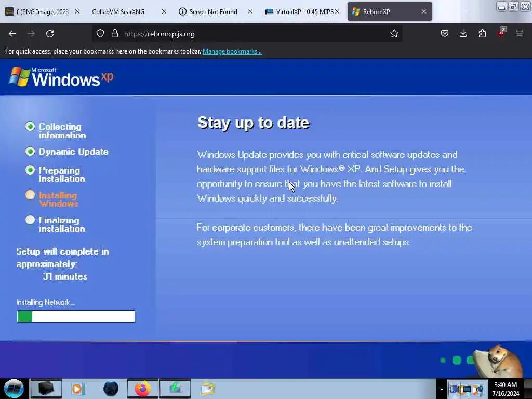This screenshot has width=532, height=399.
Task: Click the 'Installing Windows' orange step label
Action: click(x=58, y=199)
